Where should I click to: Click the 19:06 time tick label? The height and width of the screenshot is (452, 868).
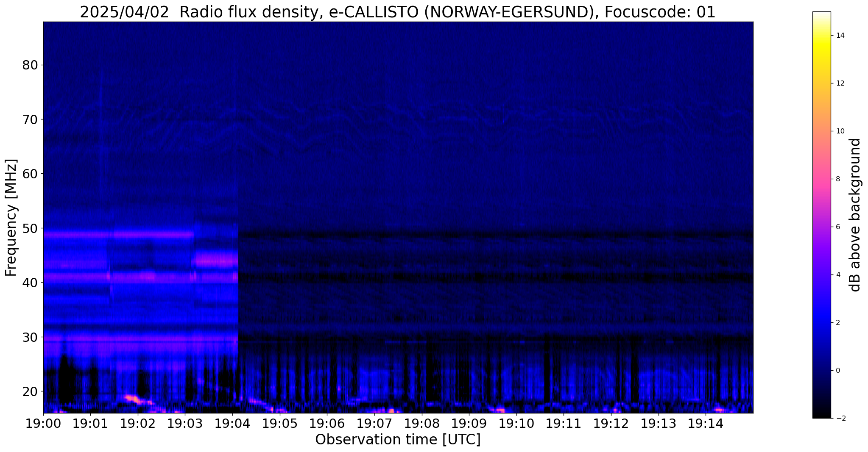[327, 423]
